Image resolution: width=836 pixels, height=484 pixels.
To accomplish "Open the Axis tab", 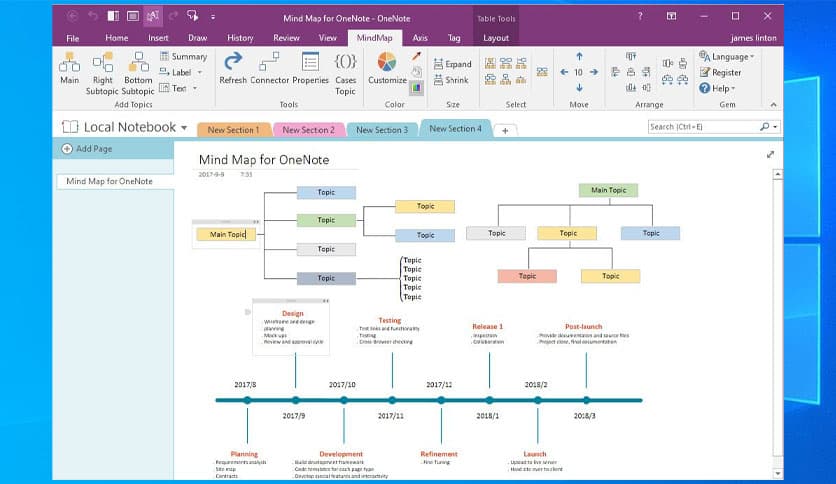I will tap(420, 38).
